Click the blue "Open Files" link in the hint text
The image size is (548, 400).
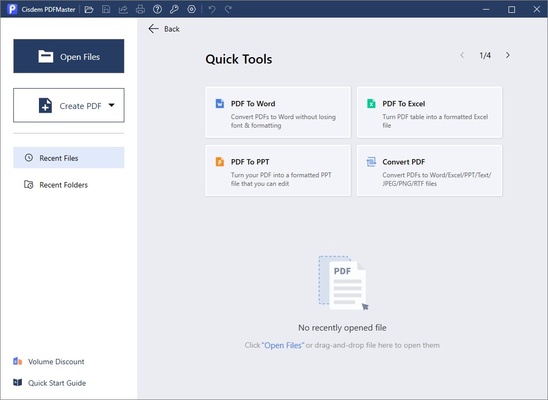[x=283, y=345]
